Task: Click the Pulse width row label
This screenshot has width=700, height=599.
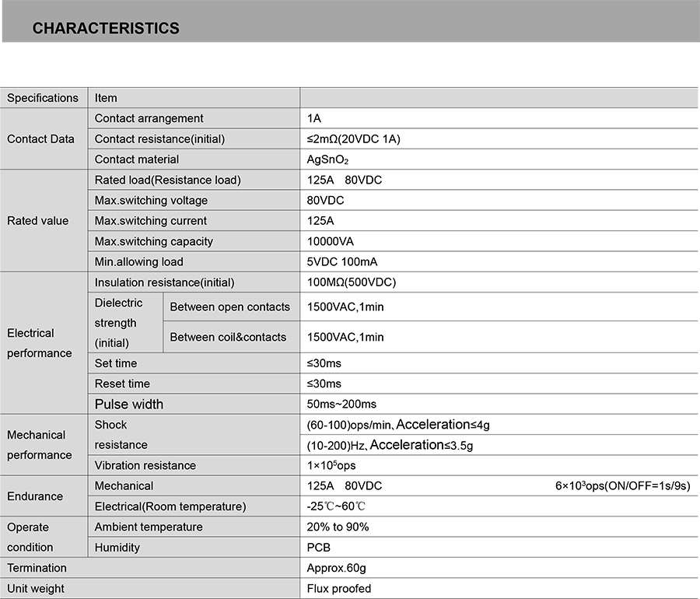Action: [129, 404]
